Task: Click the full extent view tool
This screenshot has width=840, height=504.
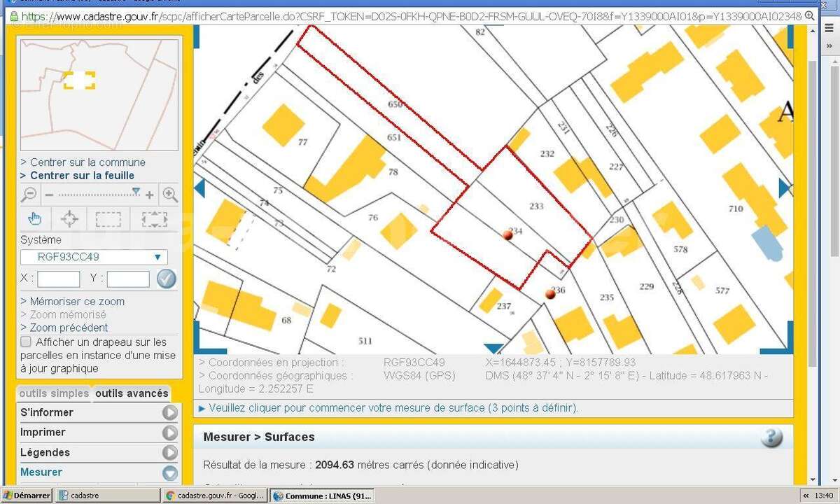Action: pyautogui.click(x=154, y=219)
